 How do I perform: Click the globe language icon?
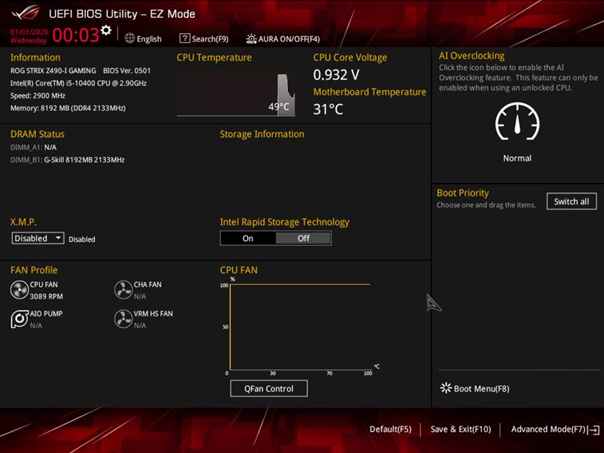pos(130,39)
